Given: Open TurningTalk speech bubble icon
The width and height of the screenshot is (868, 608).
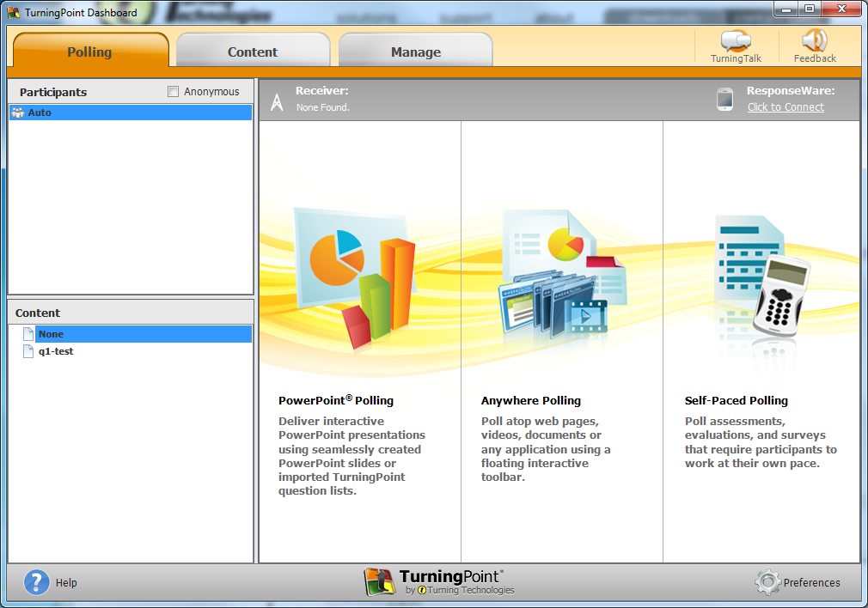Looking at the screenshot, I should 736,40.
